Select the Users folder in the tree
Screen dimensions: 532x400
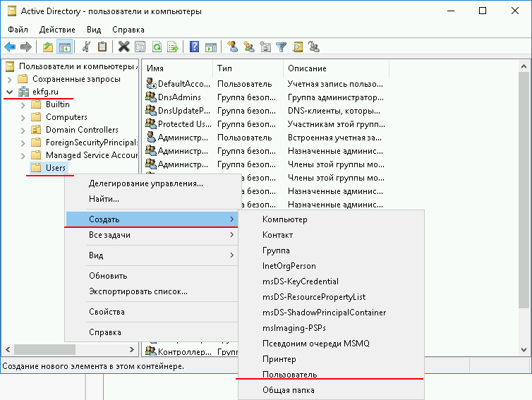[x=49, y=168]
